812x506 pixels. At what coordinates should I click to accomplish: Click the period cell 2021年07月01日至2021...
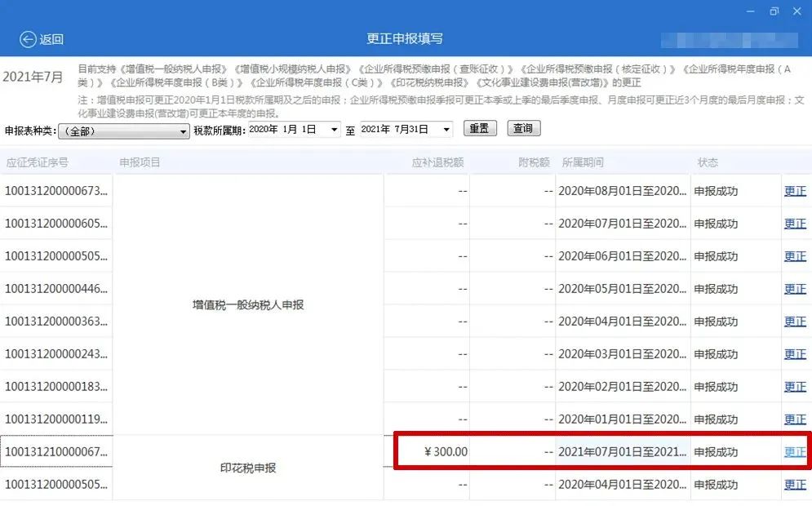click(623, 451)
